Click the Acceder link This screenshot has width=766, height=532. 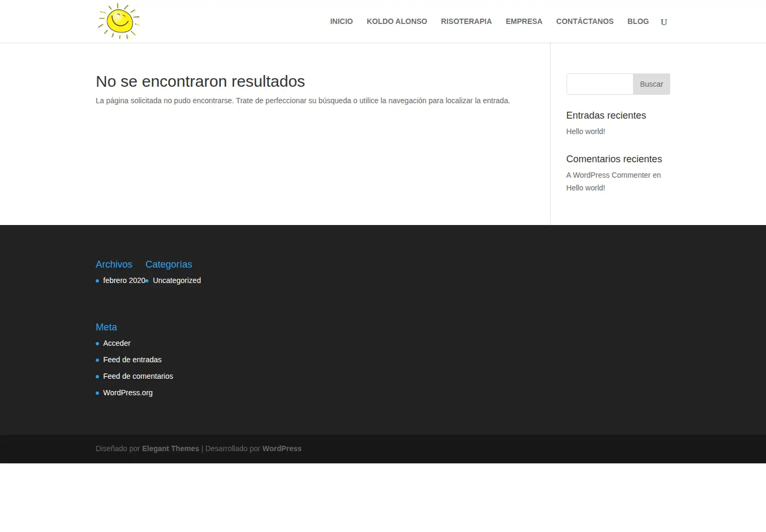(116, 343)
